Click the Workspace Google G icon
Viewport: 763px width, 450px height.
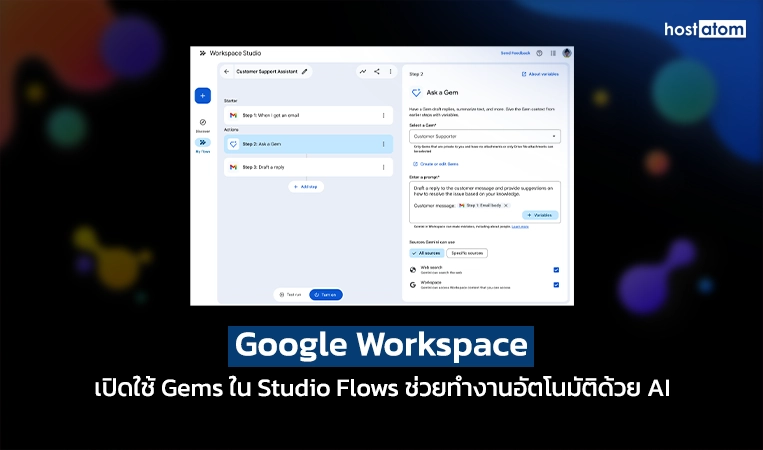(x=413, y=285)
